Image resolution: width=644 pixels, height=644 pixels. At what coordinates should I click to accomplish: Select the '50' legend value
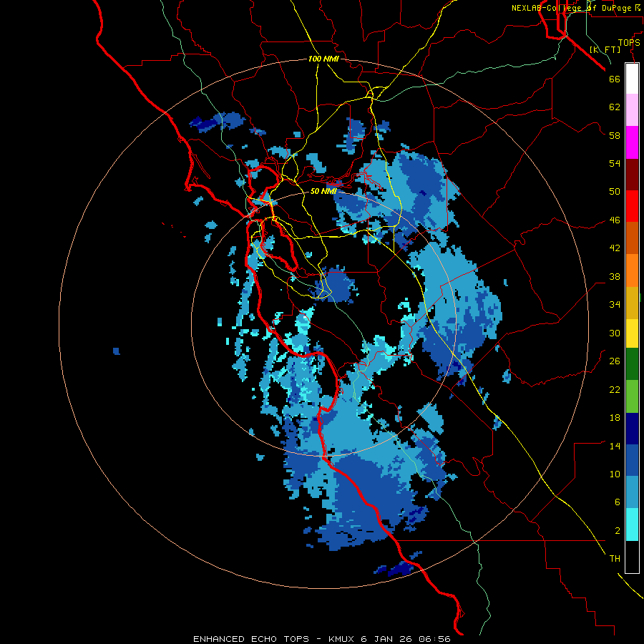pyautogui.click(x=615, y=191)
